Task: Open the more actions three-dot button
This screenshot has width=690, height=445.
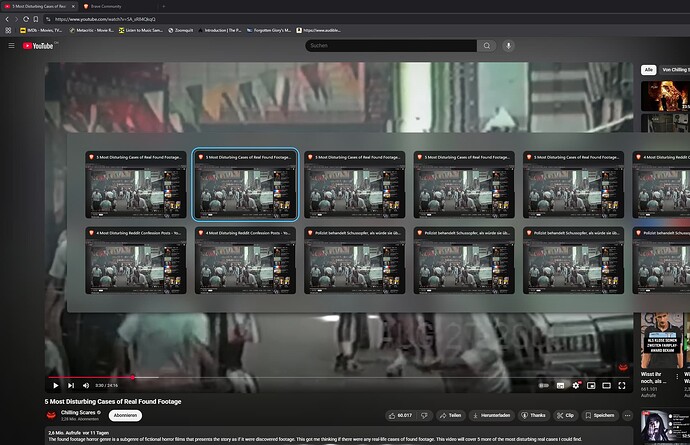Action: coord(628,416)
